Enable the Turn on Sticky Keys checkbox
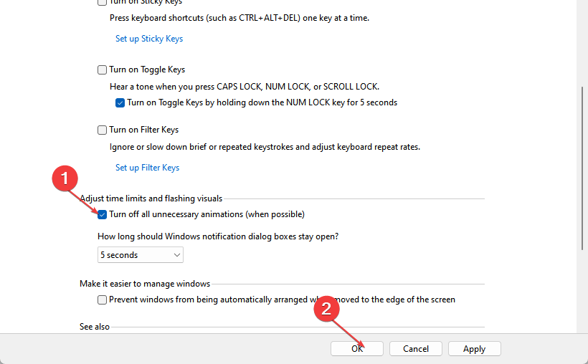This screenshot has width=588, height=364. (x=102, y=2)
